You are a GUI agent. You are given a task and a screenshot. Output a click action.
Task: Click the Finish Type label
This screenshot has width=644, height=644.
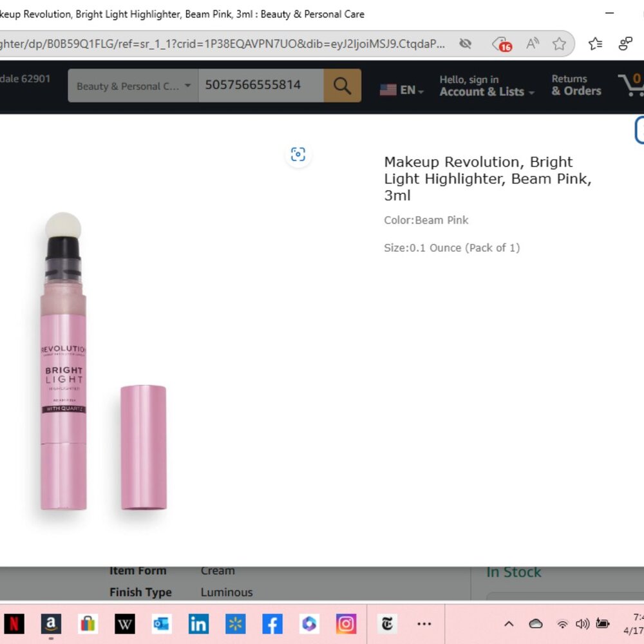140,592
